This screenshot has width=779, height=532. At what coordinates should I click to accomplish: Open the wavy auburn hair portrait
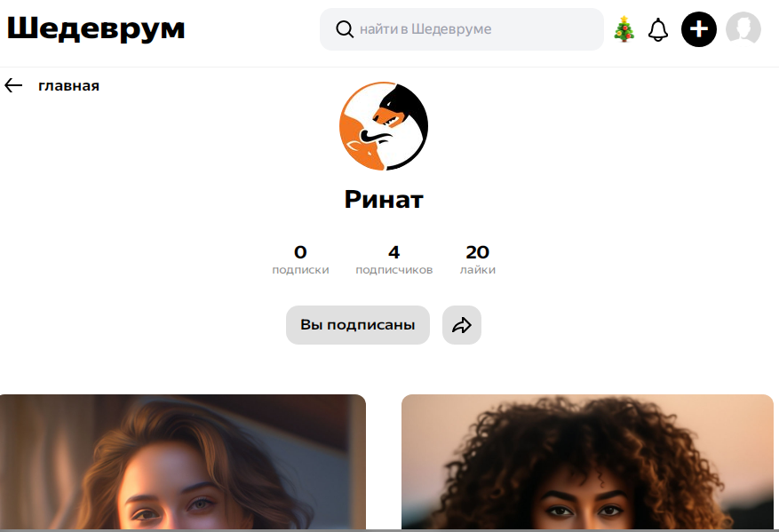tap(183, 462)
